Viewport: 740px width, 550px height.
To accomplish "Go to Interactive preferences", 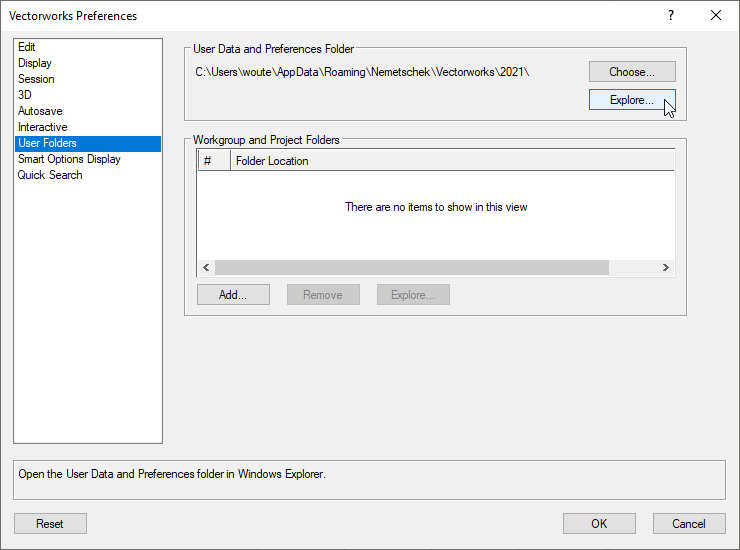I will click(x=88, y=127).
